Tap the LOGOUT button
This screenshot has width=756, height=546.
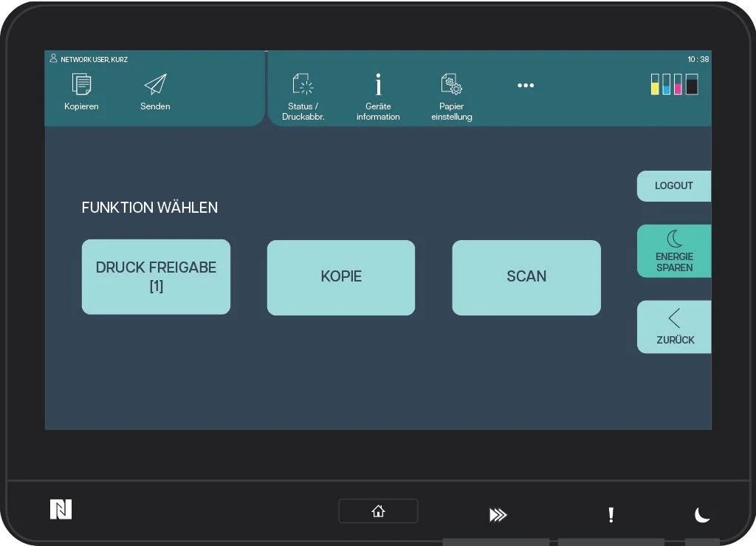674,185
